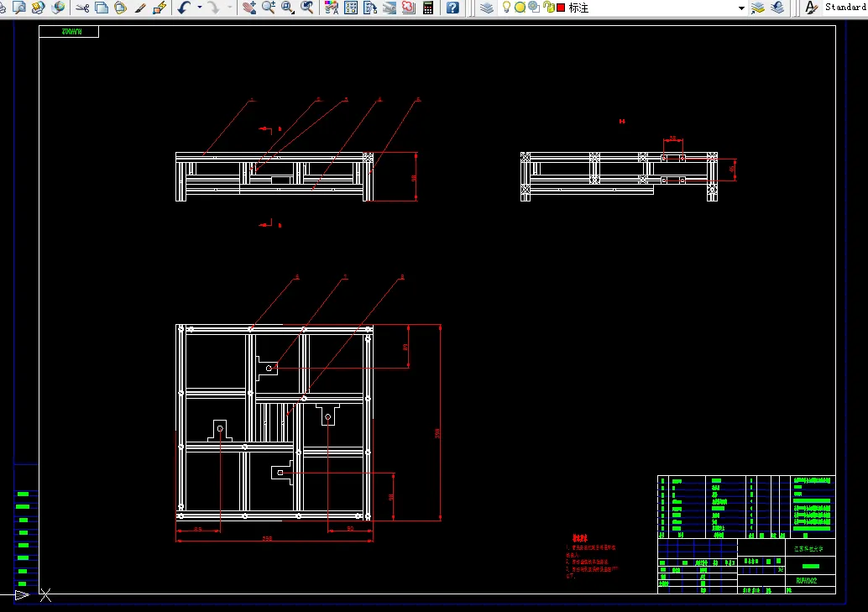Expand the Redo history dropdown arrow
This screenshot has width=868, height=612.
pos(229,8)
